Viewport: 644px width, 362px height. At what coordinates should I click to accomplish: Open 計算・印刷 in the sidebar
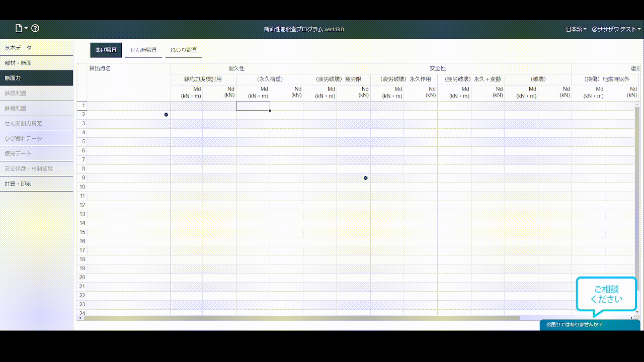point(36,184)
